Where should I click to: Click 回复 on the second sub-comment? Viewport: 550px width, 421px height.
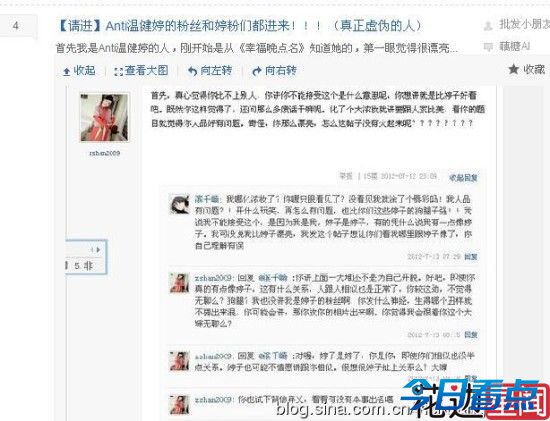click(471, 335)
